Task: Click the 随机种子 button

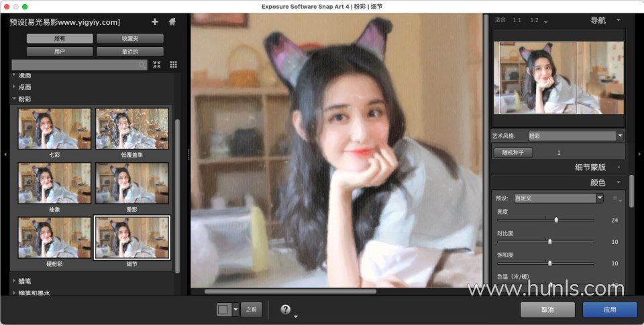Action: click(513, 153)
